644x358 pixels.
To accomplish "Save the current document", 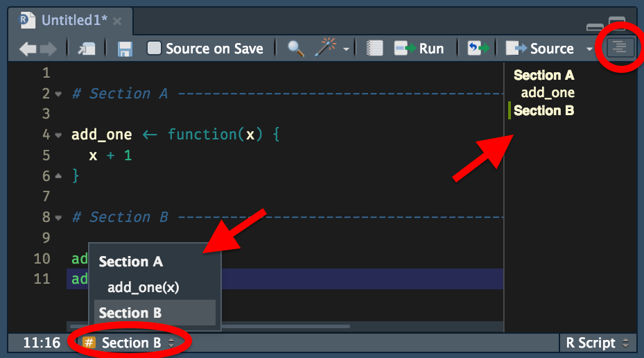I will coord(125,49).
